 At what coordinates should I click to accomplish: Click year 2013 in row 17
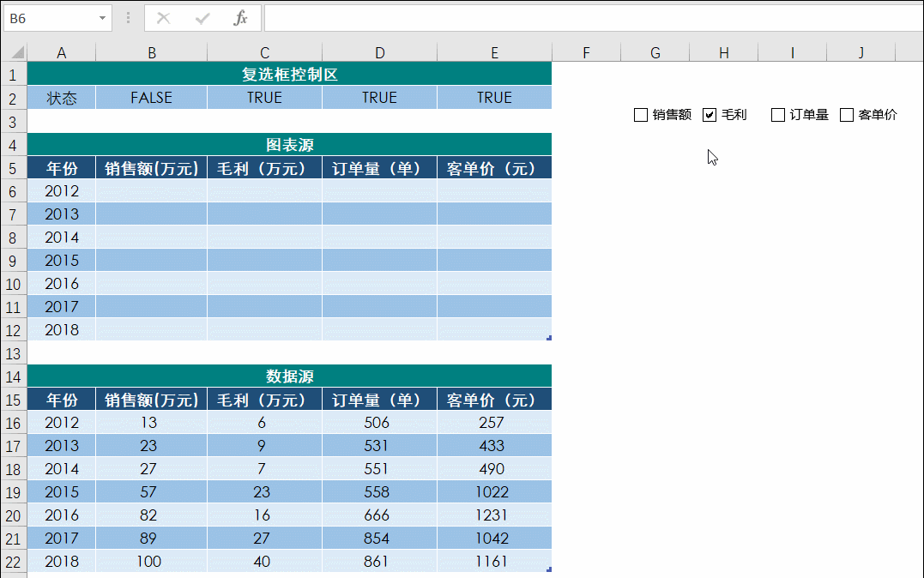pos(61,445)
